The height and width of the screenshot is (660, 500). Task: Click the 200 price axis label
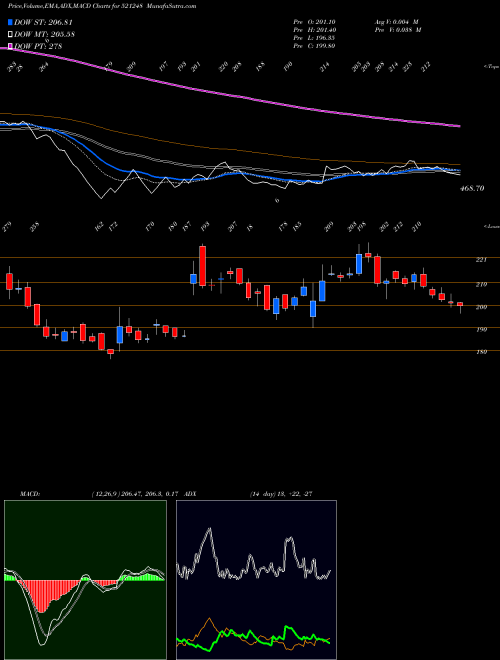481,307
